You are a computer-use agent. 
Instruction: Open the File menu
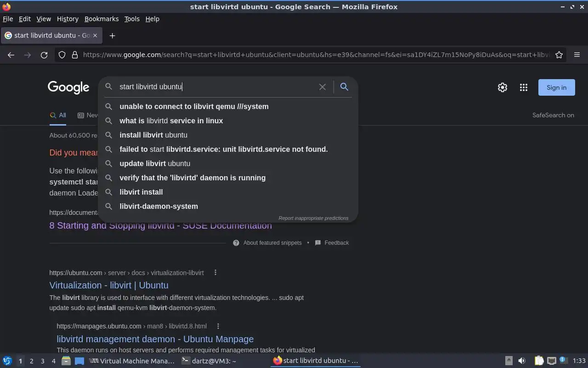pos(8,19)
